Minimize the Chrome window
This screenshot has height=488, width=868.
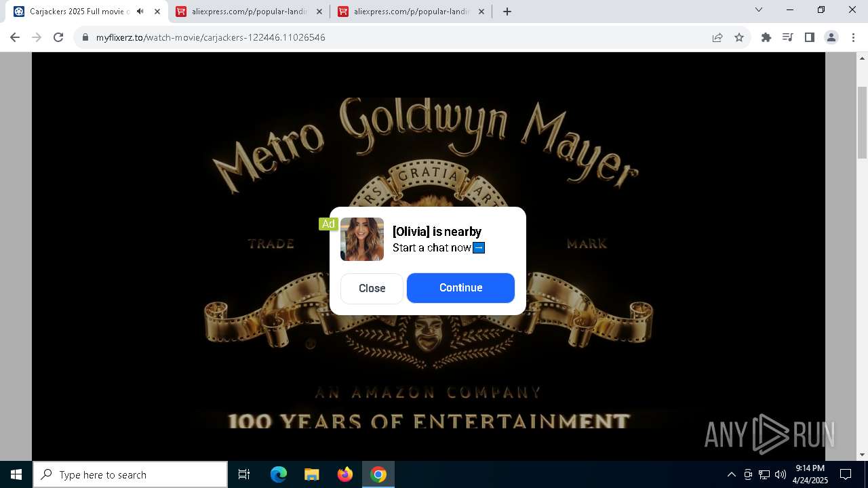790,10
